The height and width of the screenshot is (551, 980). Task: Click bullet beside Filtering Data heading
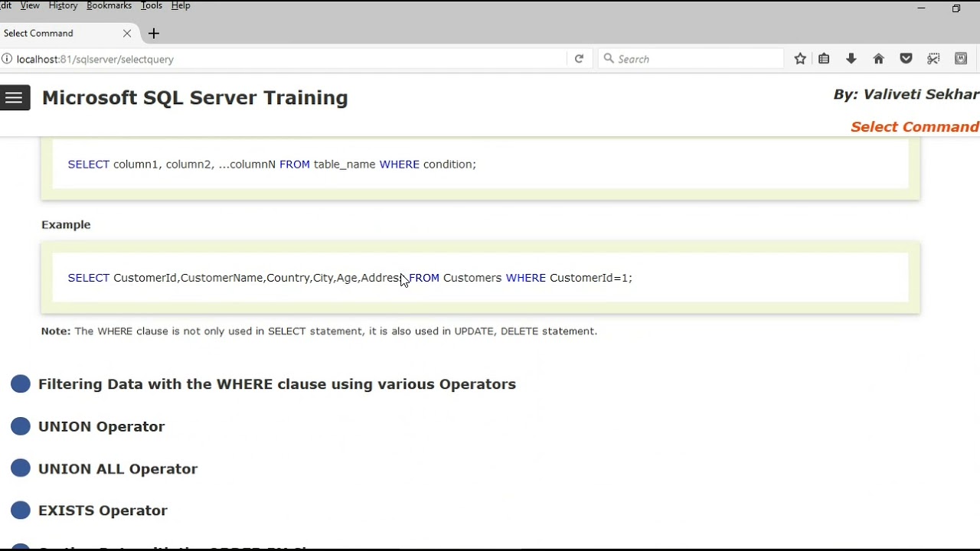pos(21,384)
